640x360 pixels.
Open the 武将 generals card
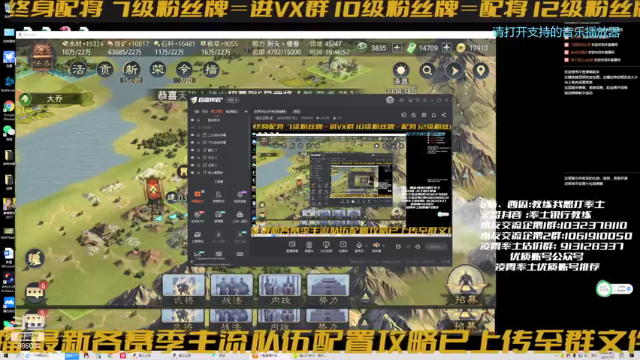coord(184,290)
